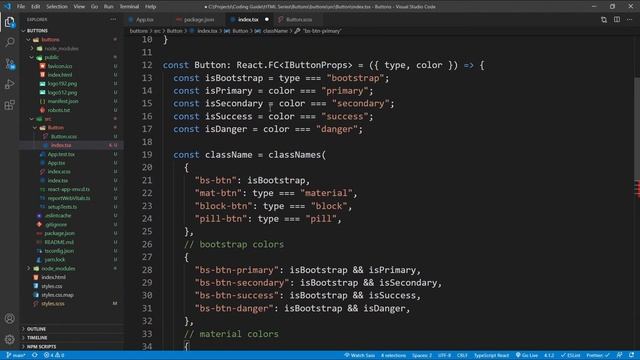Open the Accounts menu icon

pos(9,318)
